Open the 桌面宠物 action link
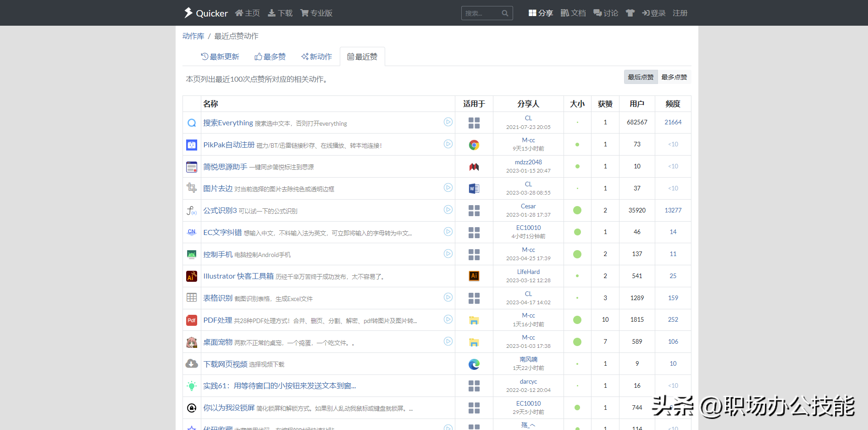 (x=218, y=342)
